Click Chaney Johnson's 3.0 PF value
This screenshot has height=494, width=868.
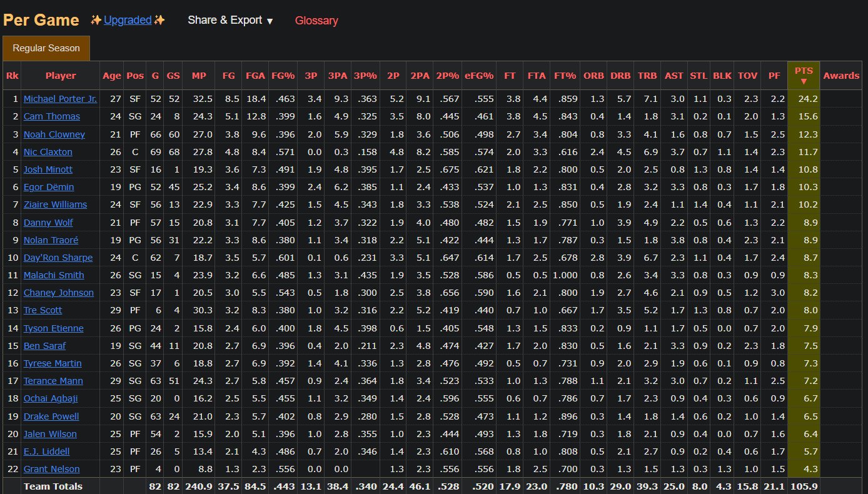tap(778, 293)
